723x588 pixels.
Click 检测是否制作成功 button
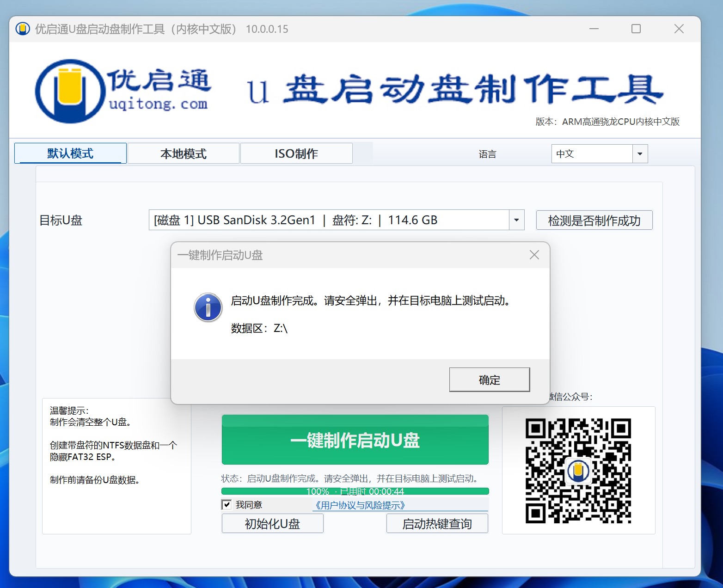click(594, 220)
